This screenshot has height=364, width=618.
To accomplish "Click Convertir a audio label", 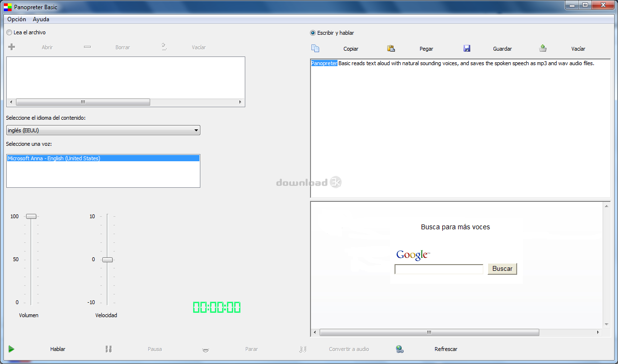I will [349, 349].
